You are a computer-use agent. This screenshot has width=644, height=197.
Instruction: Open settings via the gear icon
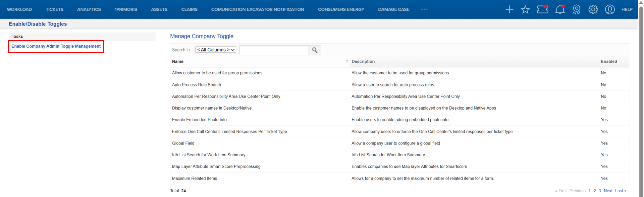click(593, 9)
